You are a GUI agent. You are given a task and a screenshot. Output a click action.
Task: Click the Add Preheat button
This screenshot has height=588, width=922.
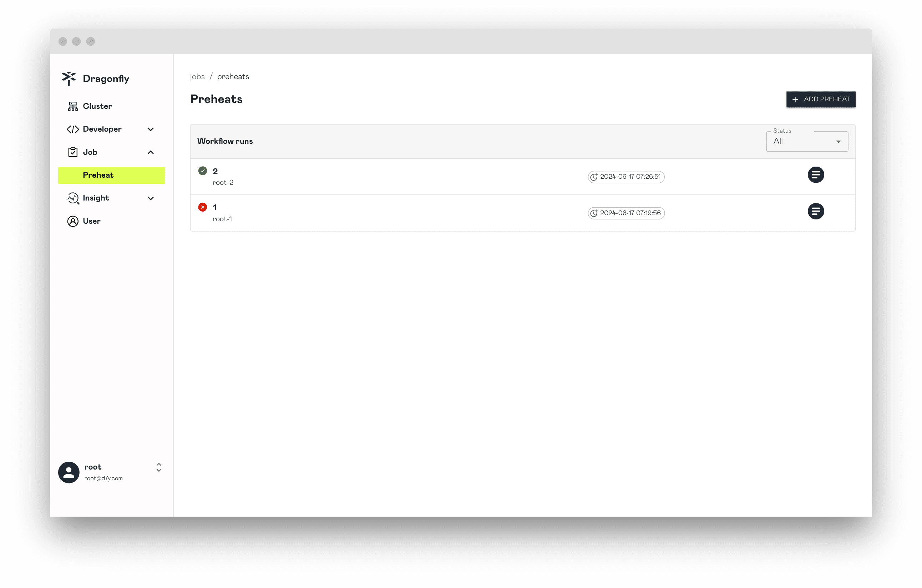pyautogui.click(x=821, y=99)
